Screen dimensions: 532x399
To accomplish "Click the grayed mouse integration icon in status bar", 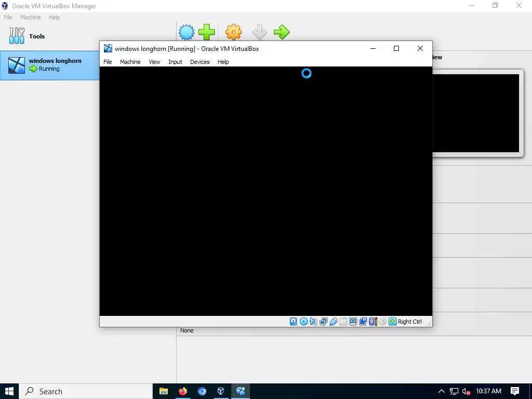I will [383, 321].
